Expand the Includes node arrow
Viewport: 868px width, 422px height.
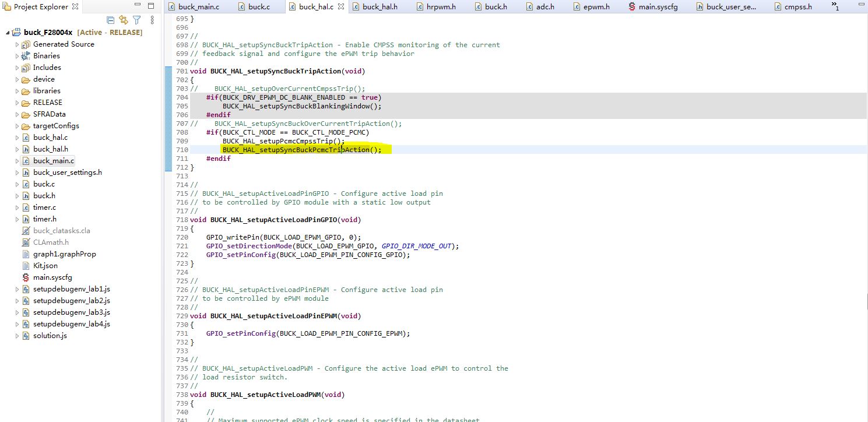[x=17, y=68]
